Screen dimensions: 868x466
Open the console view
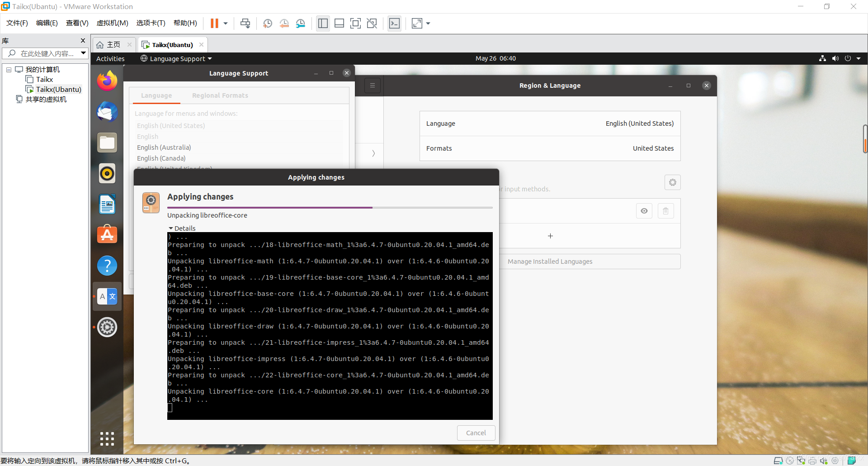(394, 23)
